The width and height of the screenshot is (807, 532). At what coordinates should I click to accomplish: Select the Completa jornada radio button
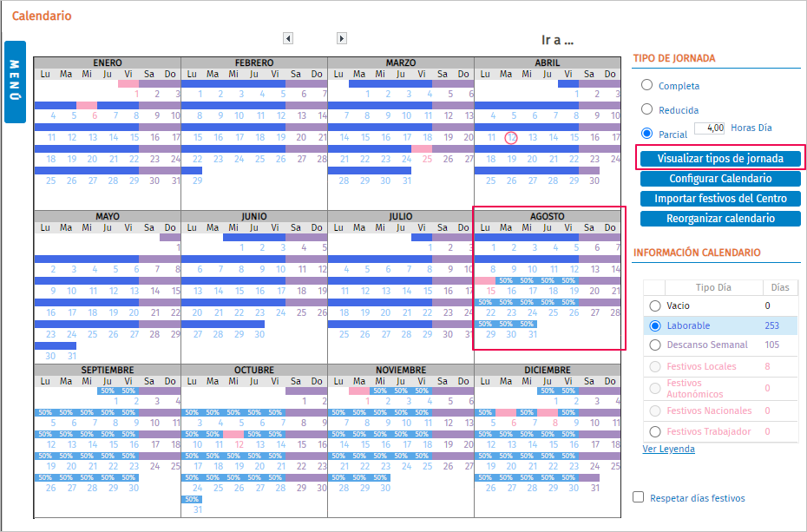tap(646, 85)
